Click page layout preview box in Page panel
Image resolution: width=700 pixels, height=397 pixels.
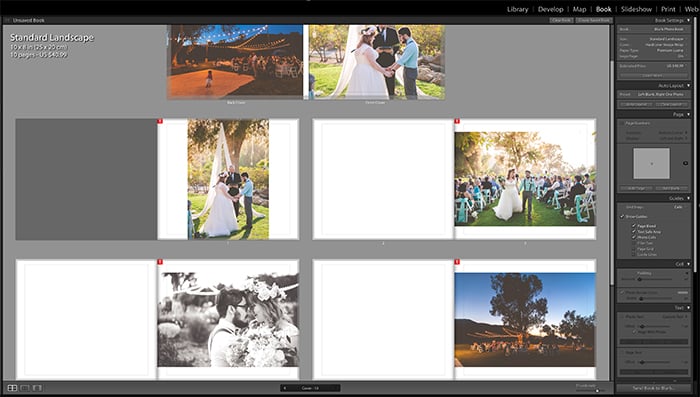(651, 163)
